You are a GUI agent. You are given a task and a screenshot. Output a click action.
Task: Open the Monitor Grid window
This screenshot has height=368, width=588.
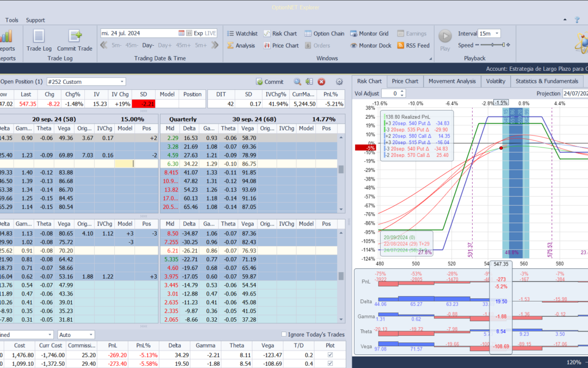[369, 33]
